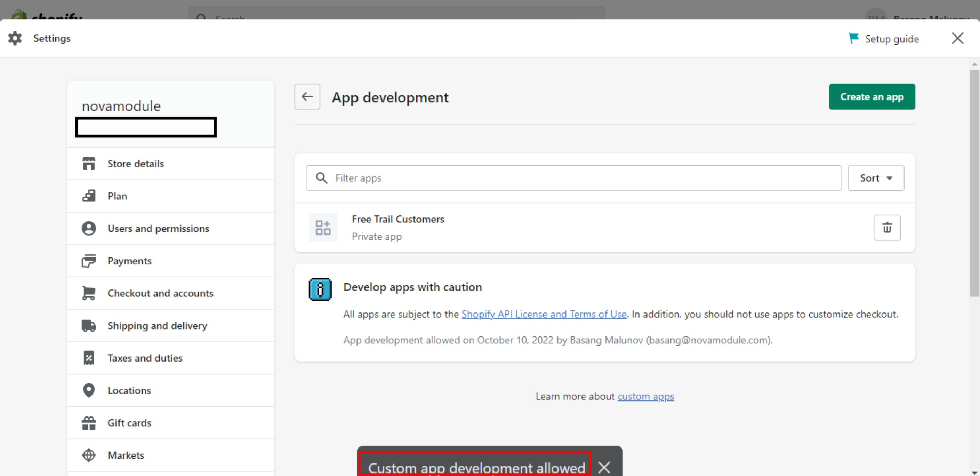This screenshot has width=980, height=476.
Task: Click the Setup guide text
Action: pyautogui.click(x=892, y=39)
